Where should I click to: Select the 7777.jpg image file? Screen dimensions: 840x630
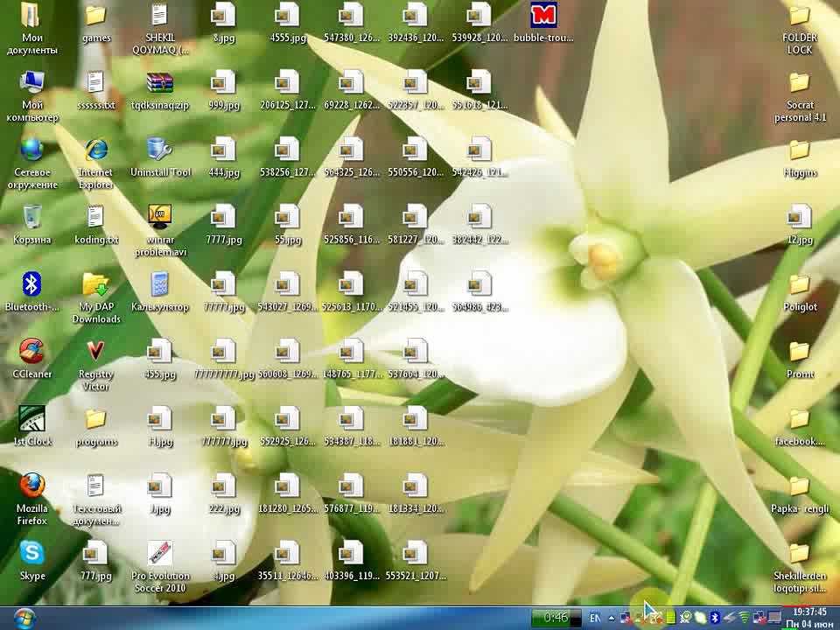(x=223, y=217)
